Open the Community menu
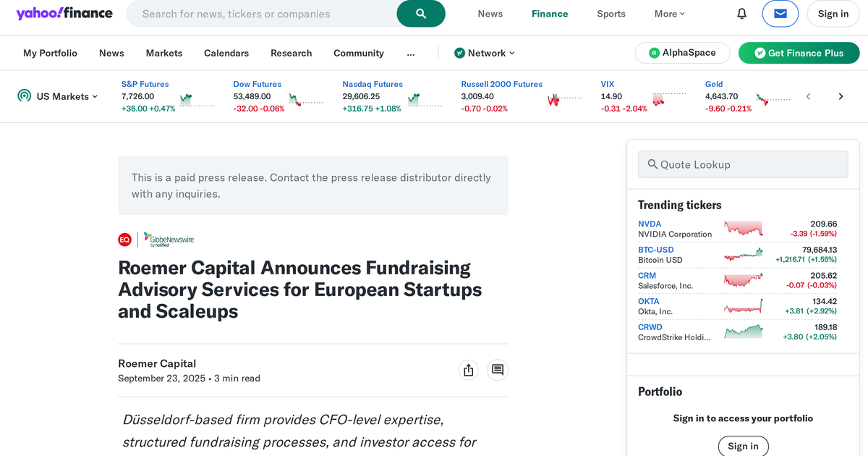 [359, 53]
